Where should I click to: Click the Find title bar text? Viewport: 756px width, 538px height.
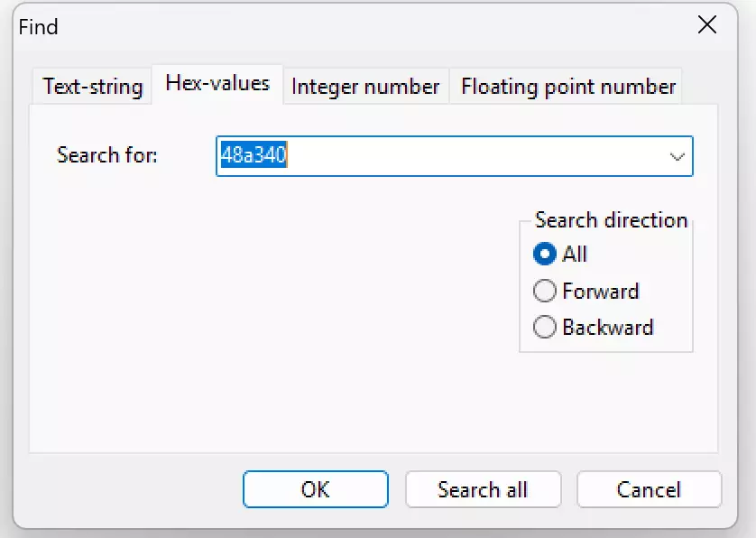tap(39, 27)
